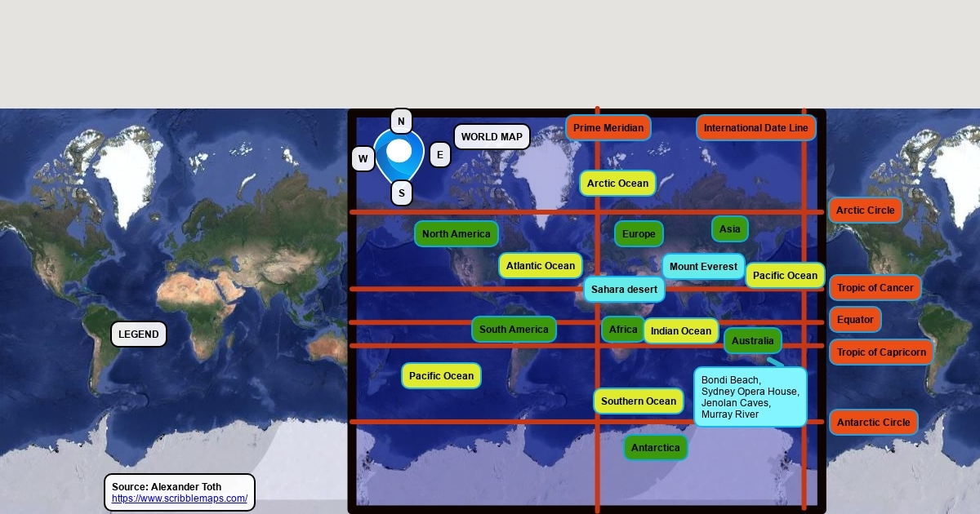This screenshot has width=980, height=514.
Task: Click the Tropic of Cancer label
Action: (875, 288)
